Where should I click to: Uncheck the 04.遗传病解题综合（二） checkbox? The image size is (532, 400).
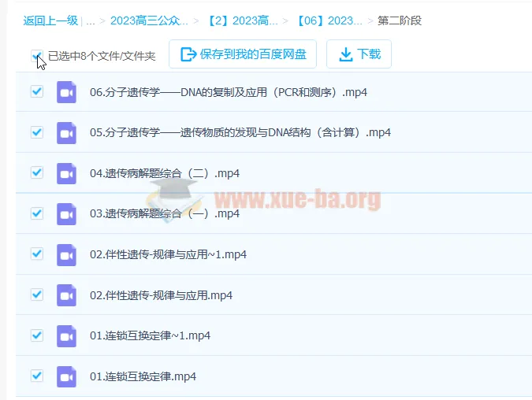pyautogui.click(x=36, y=172)
